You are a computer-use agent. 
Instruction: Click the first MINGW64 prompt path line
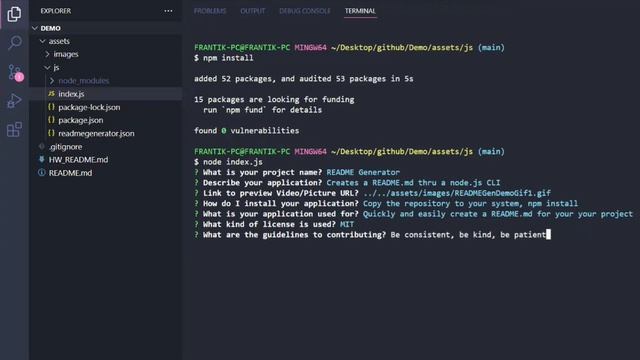(349, 48)
